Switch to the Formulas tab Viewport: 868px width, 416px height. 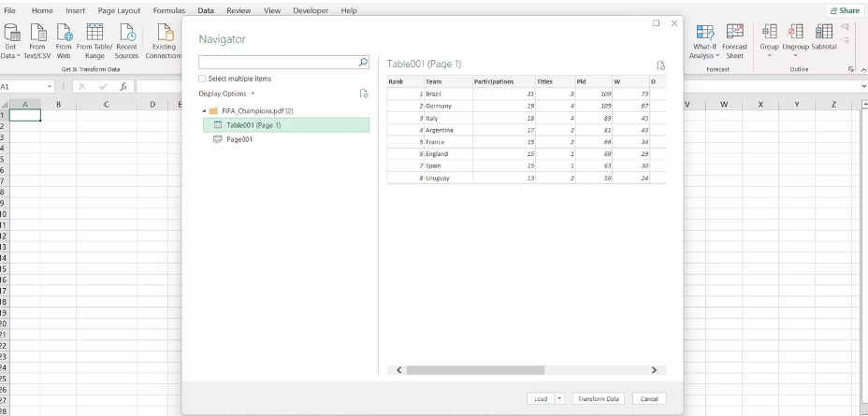coord(169,10)
